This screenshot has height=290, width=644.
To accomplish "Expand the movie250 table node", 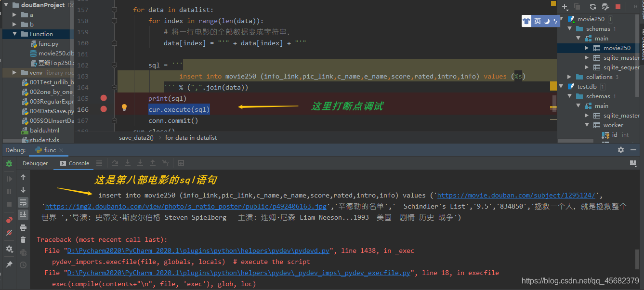I will [x=586, y=48].
